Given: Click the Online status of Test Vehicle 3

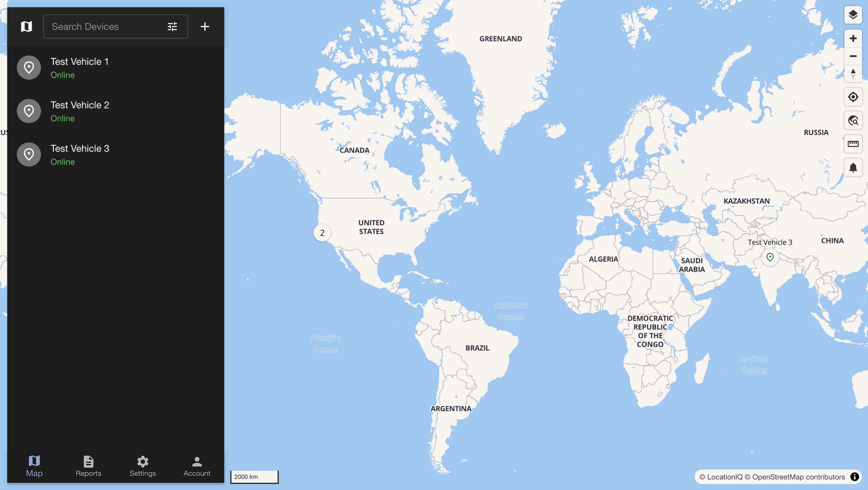Looking at the screenshot, I should [62, 162].
